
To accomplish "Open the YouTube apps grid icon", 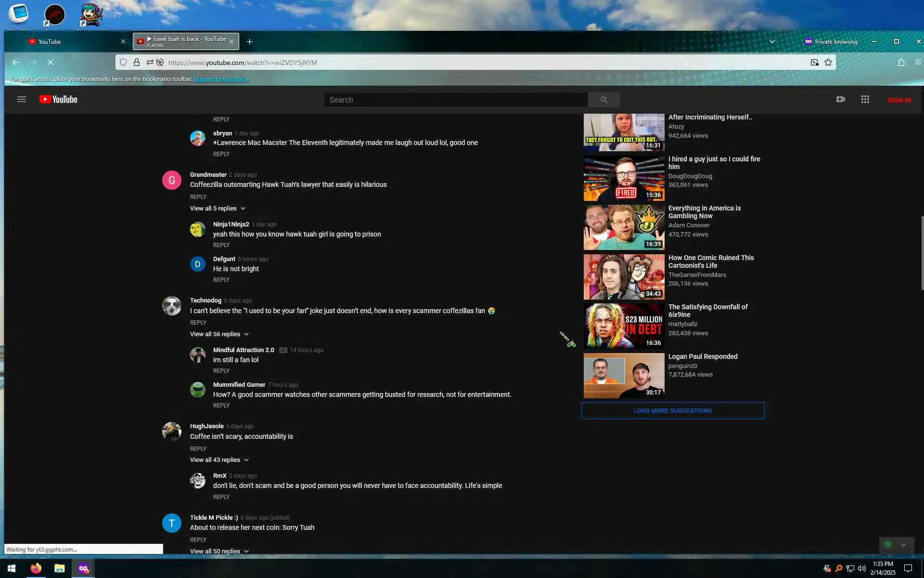I will point(865,99).
